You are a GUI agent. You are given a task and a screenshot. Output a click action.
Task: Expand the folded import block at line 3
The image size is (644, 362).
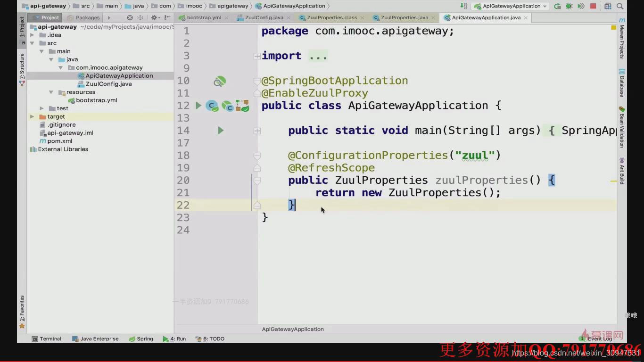[x=257, y=56]
